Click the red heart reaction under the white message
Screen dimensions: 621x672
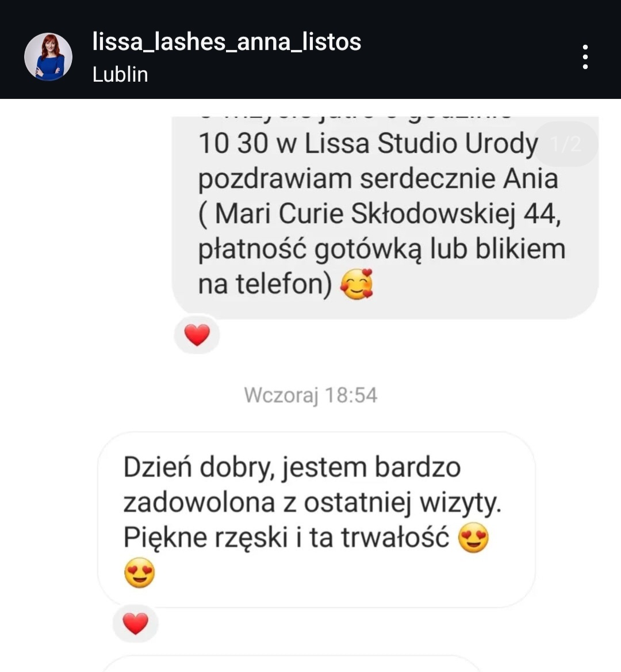tap(135, 623)
